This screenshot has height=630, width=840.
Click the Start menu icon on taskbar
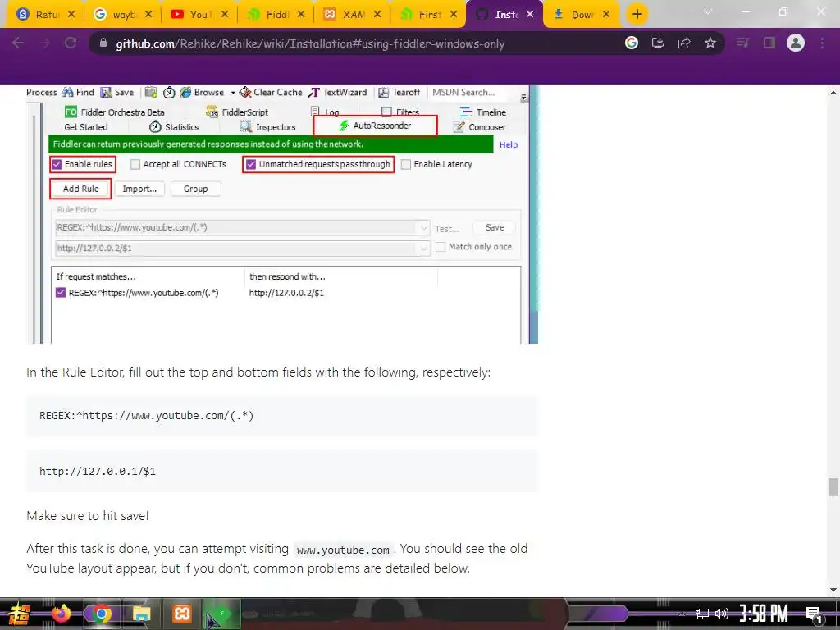[20, 614]
